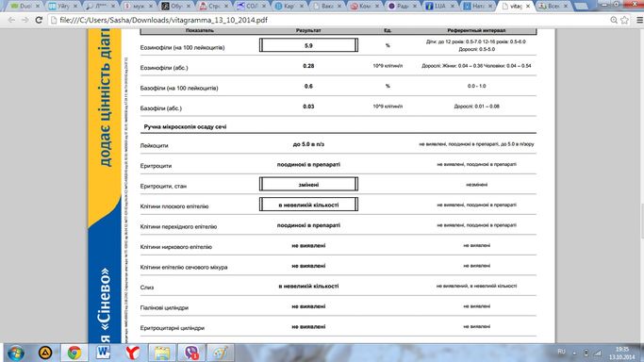Open AIMP player from the taskbar
This screenshot has height=362, width=644.
coord(45,353)
